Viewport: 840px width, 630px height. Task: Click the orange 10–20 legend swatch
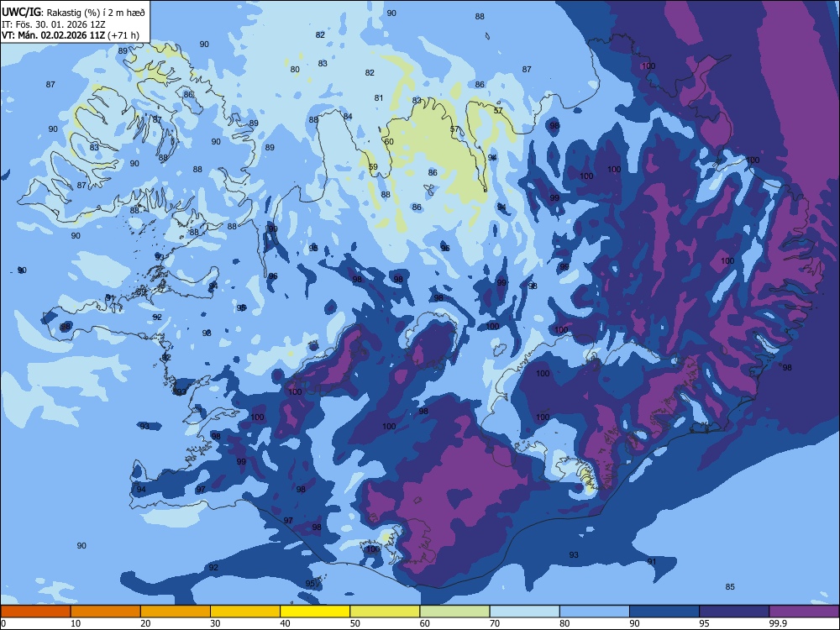(106, 612)
